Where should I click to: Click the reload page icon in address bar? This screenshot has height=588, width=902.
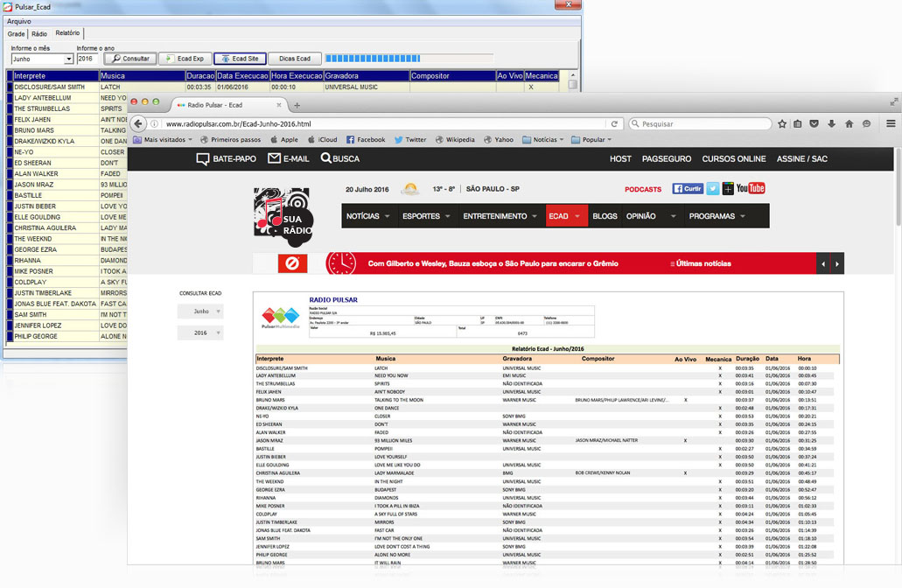(614, 123)
